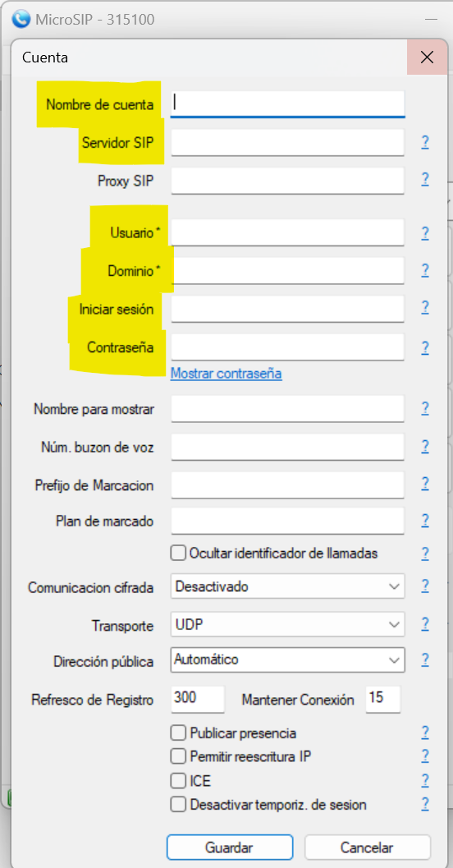Viewport: 453px width, 868px height.
Task: Tick the Desactivar temporiz. de sesion checkbox
Action: [178, 804]
